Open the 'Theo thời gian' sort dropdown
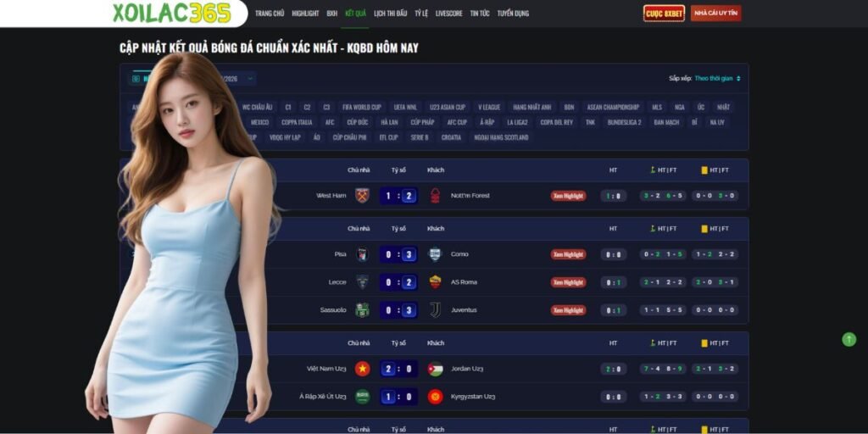The height and width of the screenshot is (434, 868). tap(717, 79)
